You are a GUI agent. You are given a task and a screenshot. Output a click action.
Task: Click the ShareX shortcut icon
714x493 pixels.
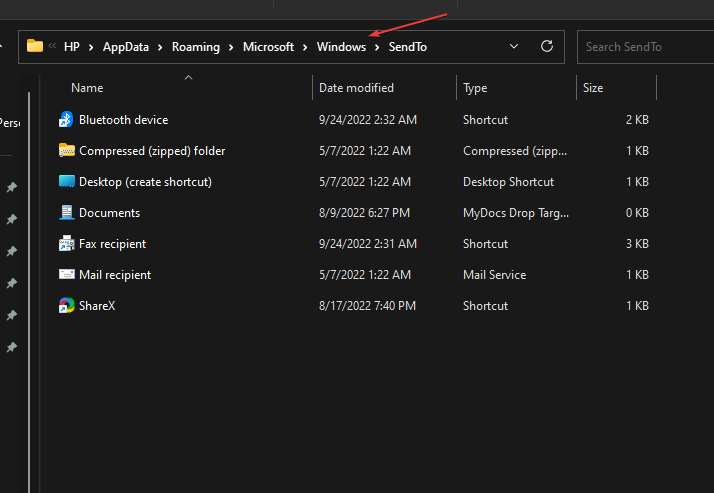click(66, 306)
